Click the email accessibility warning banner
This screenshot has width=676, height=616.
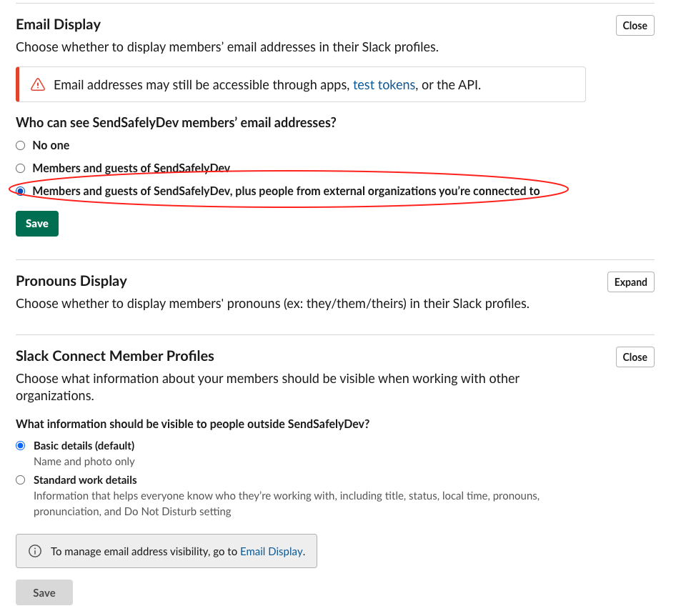tap(300, 85)
